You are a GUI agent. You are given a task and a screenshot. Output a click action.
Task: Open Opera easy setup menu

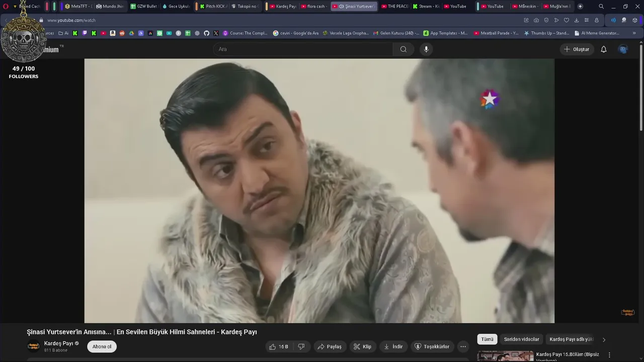[587, 20]
